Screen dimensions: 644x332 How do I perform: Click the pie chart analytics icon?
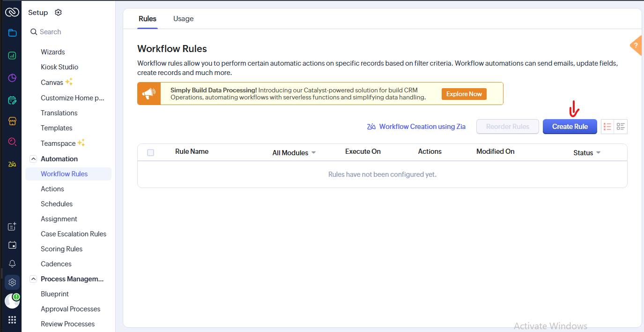(12, 78)
